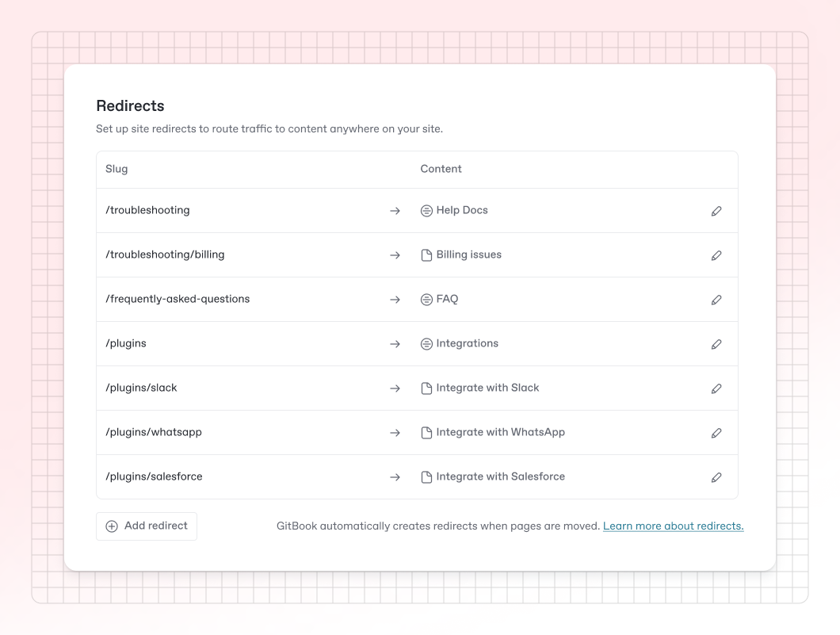
Task: Click pencil icon for /plugins/salesforce row
Action: click(x=716, y=477)
